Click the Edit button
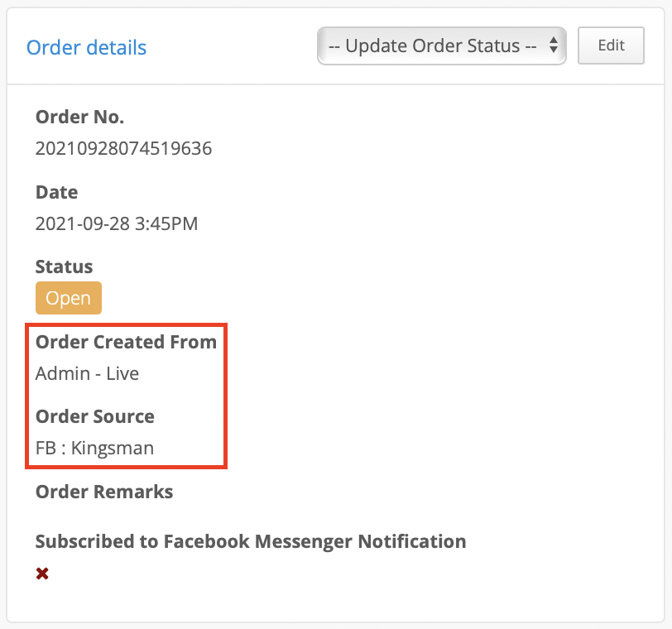672x629 pixels. pyautogui.click(x=611, y=46)
